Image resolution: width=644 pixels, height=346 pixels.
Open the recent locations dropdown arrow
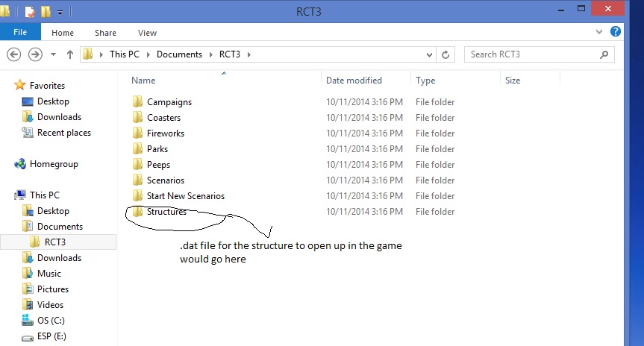[x=52, y=54]
